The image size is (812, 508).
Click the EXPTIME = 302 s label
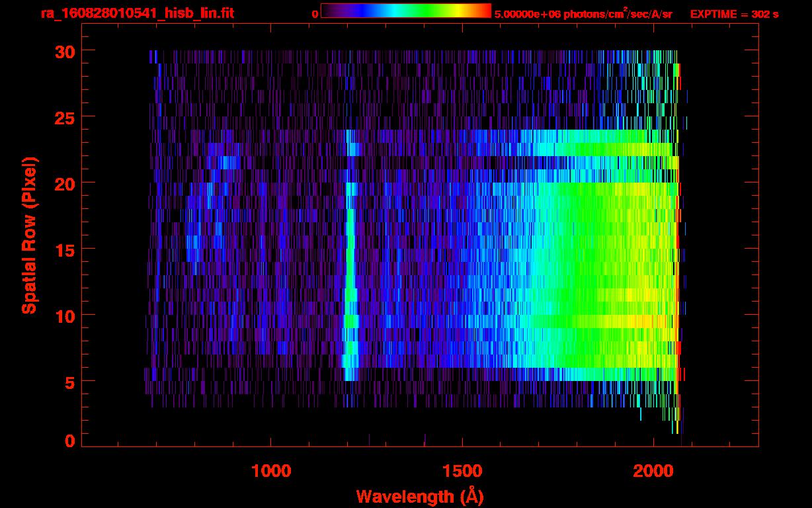[734, 14]
